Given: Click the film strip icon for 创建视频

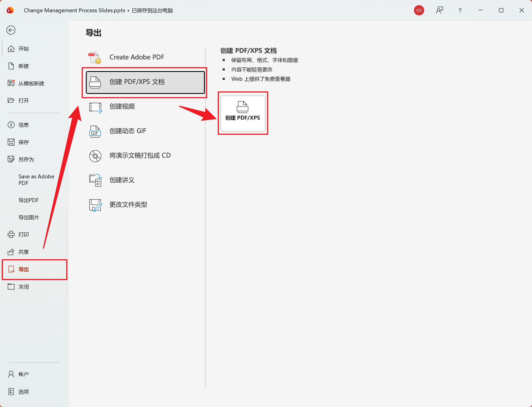Looking at the screenshot, I should [x=96, y=108].
